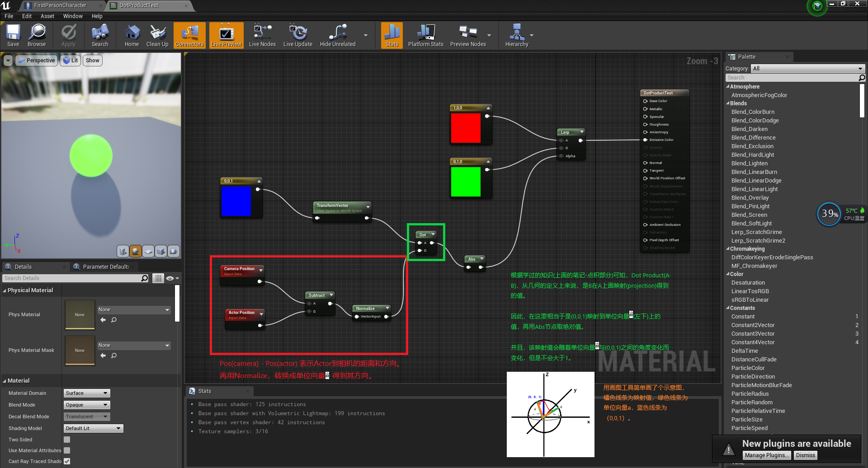
Task: Click the green color preview of node 0,1,0
Action: pyautogui.click(x=466, y=182)
